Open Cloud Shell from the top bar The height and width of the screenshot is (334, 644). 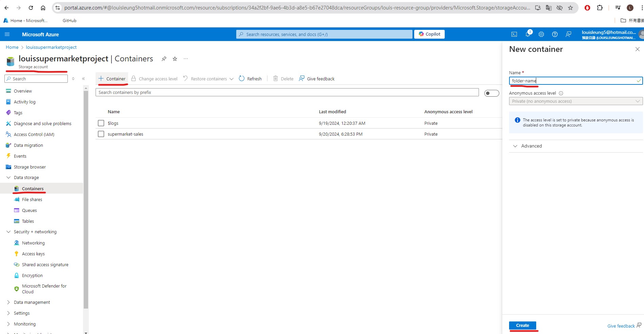tap(514, 34)
